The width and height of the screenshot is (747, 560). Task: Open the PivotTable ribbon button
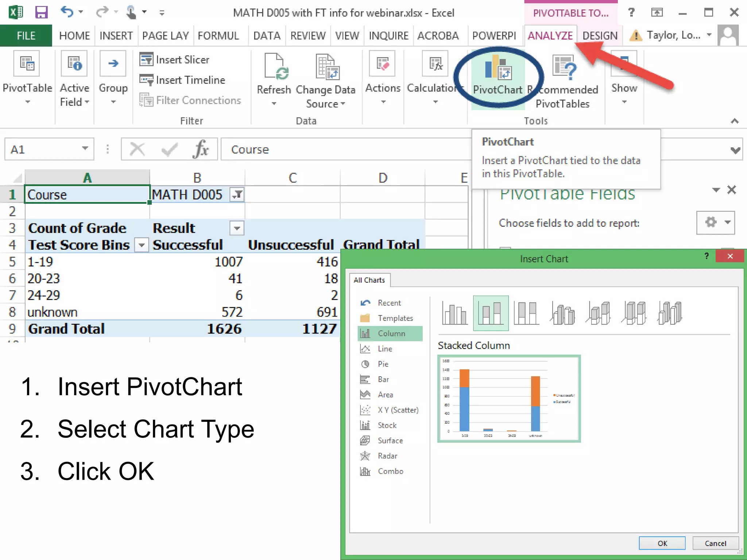click(x=27, y=78)
